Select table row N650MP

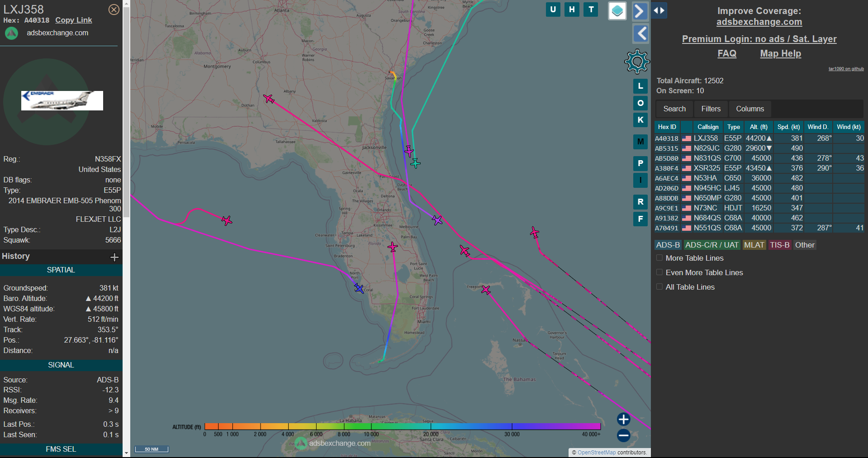tap(759, 198)
